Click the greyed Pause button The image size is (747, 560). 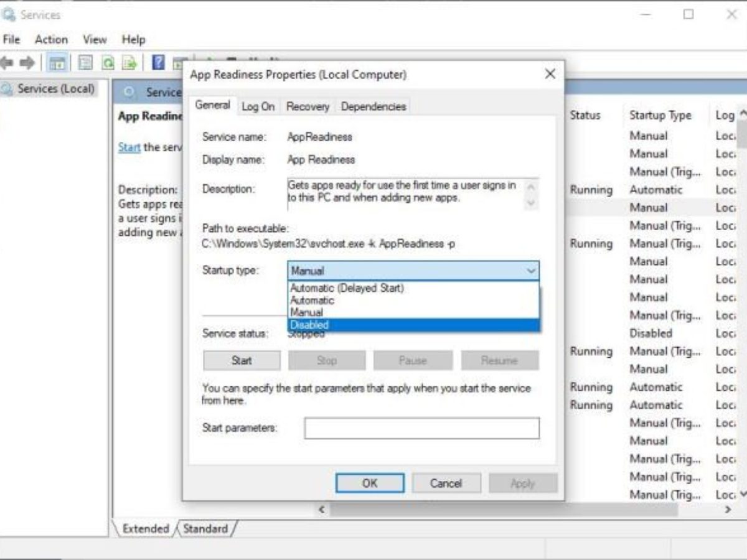point(413,360)
